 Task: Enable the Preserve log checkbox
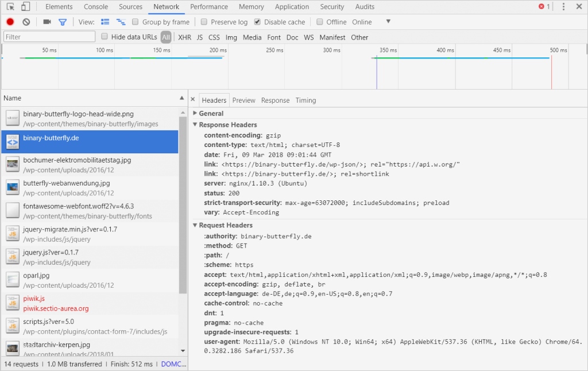pyautogui.click(x=204, y=21)
